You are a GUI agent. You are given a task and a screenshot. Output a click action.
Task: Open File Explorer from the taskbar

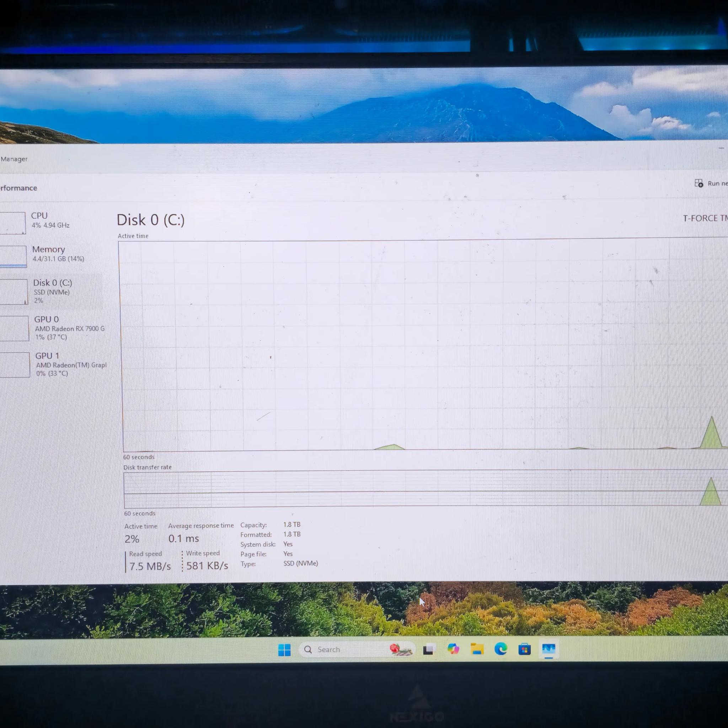pos(477,649)
